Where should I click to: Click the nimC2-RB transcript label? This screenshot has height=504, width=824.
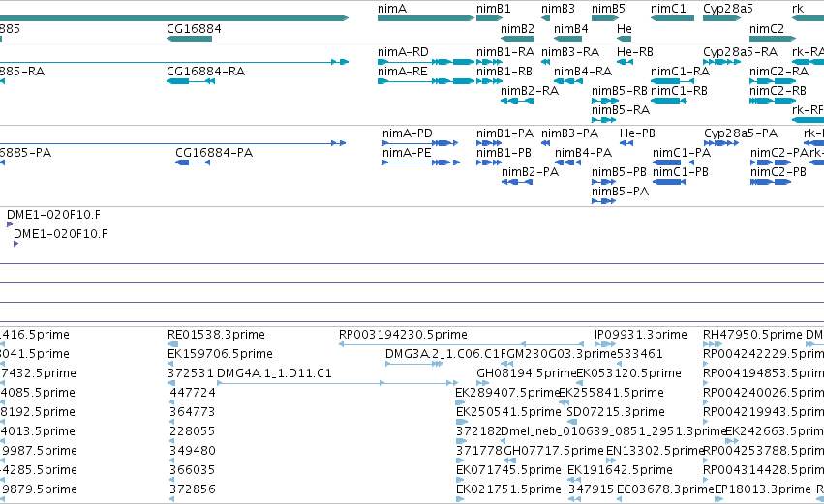pyautogui.click(x=778, y=91)
